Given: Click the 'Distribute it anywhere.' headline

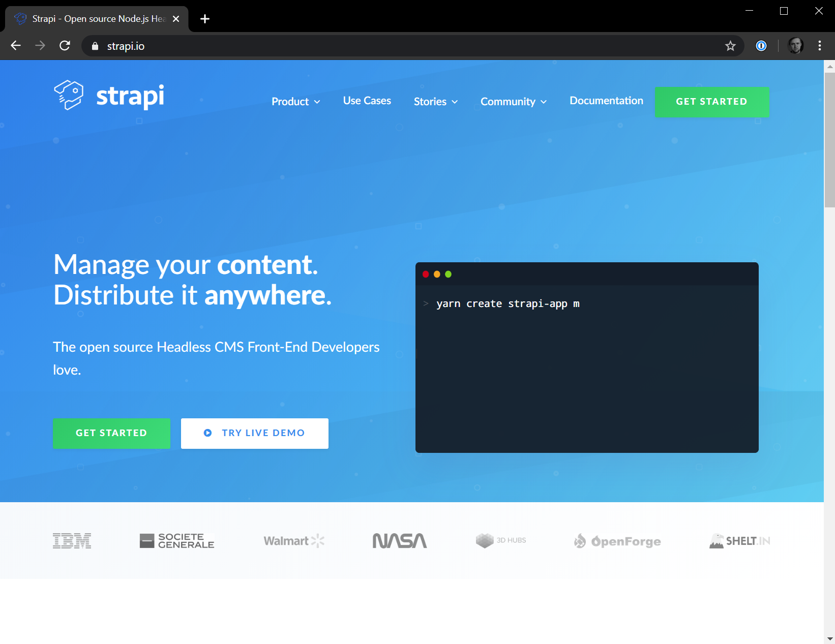Looking at the screenshot, I should pos(192,295).
